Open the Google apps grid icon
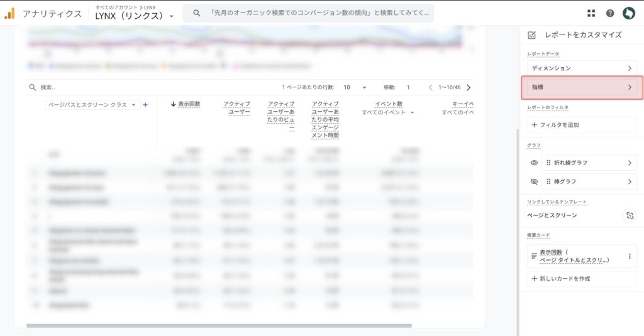The image size is (644, 336). 591,13
